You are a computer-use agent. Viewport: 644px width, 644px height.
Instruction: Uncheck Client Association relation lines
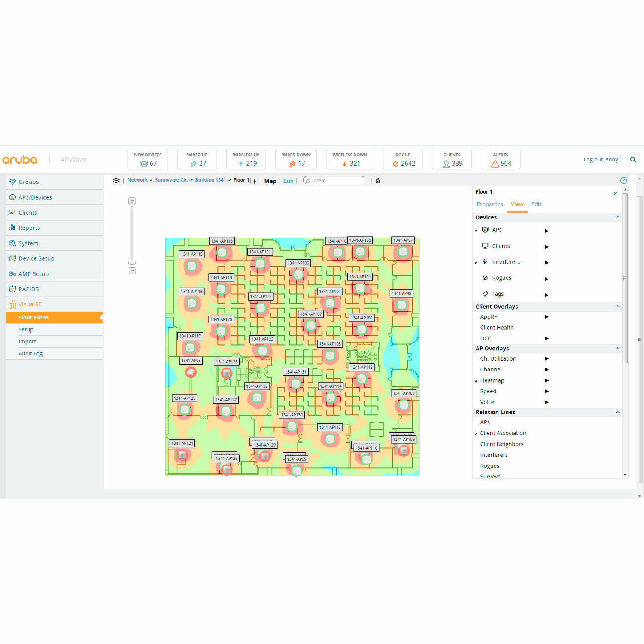click(x=503, y=433)
